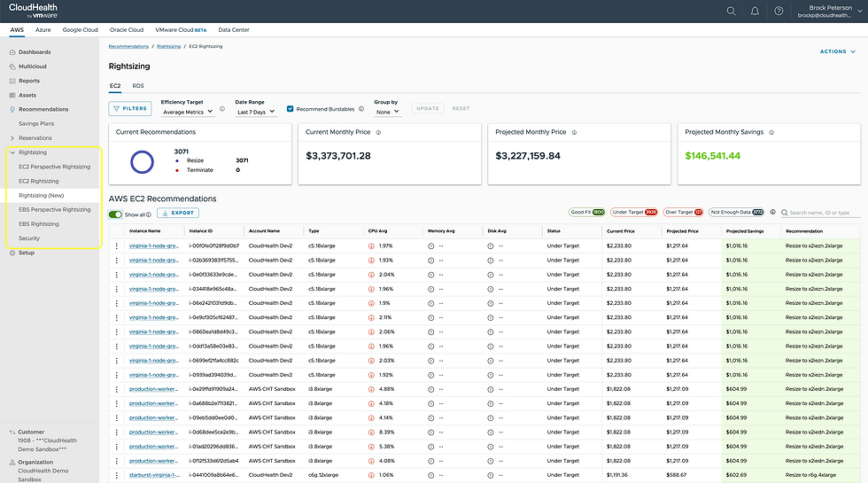Expand the Reservations sidebar section
This screenshot has height=483, width=868.
pos(12,138)
